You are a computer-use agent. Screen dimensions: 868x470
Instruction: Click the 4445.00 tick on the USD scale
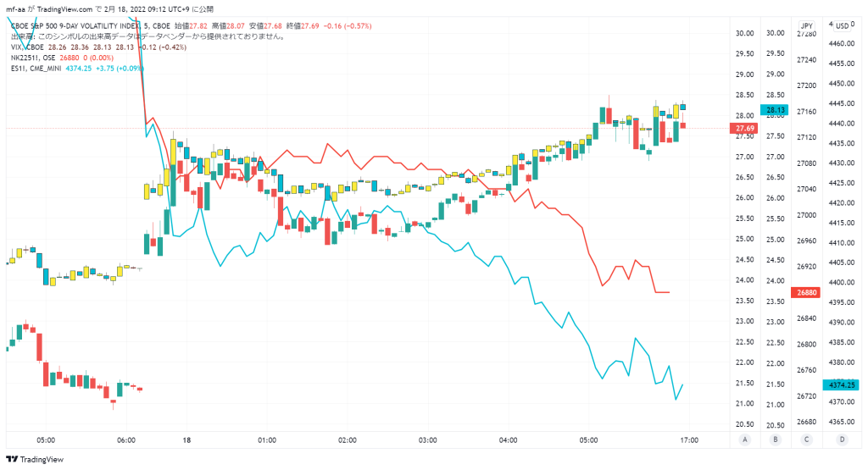coord(842,103)
